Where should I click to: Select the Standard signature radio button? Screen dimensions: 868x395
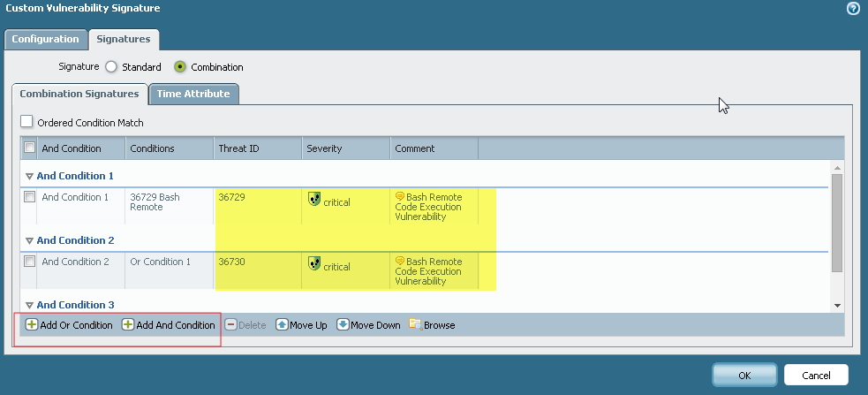[111, 66]
